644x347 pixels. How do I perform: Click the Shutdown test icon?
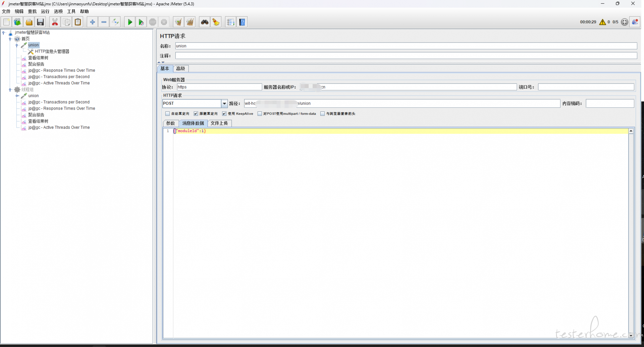(x=164, y=22)
